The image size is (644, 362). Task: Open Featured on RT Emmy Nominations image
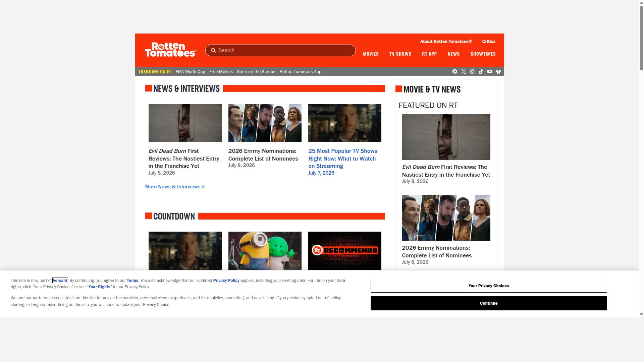(446, 218)
